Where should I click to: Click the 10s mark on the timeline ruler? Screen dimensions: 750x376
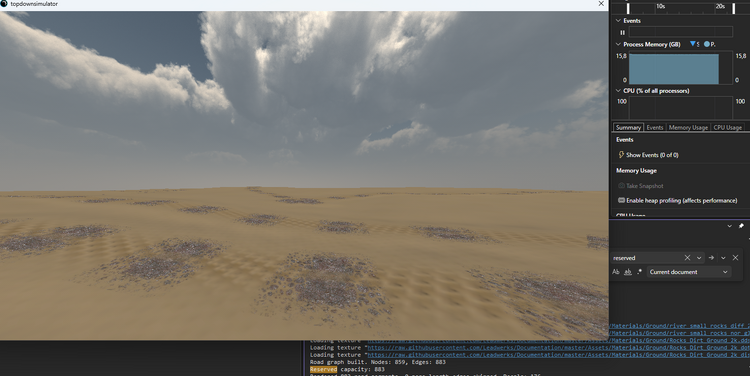coord(660,6)
